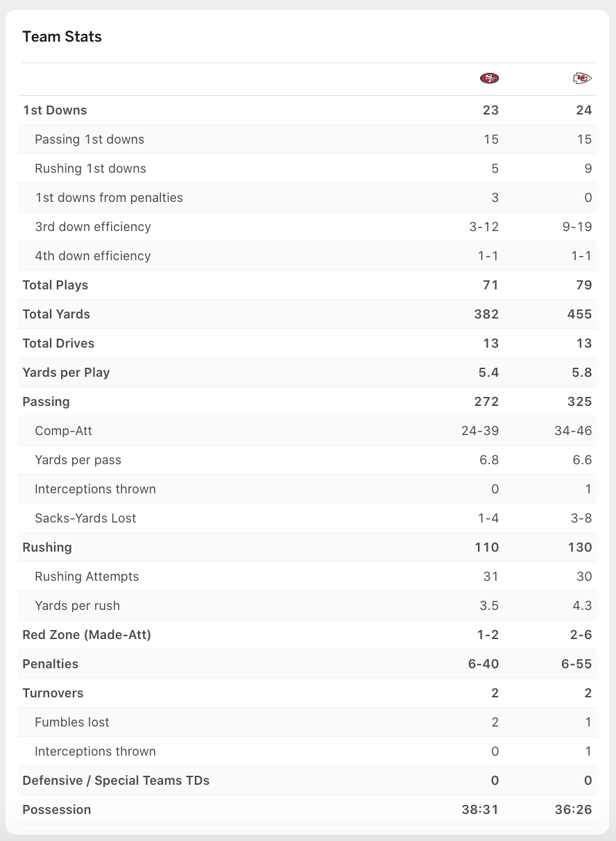Select the Possession time 38:31
This screenshot has width=616, height=841.
(x=480, y=810)
